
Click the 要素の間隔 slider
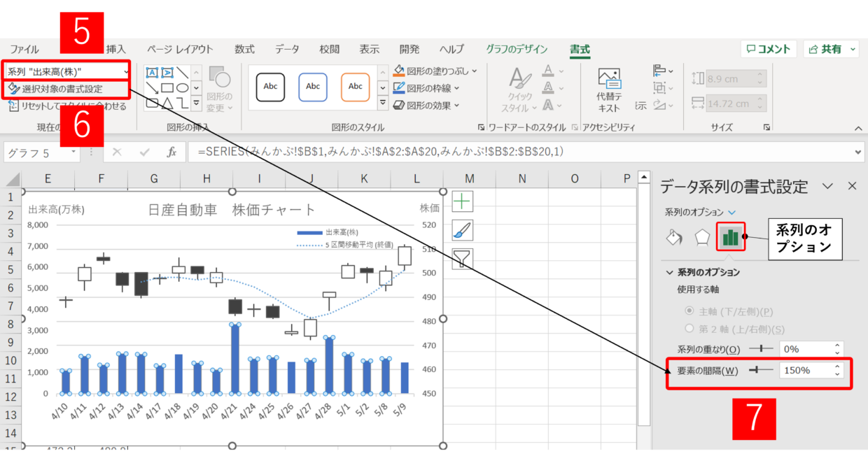click(x=760, y=369)
